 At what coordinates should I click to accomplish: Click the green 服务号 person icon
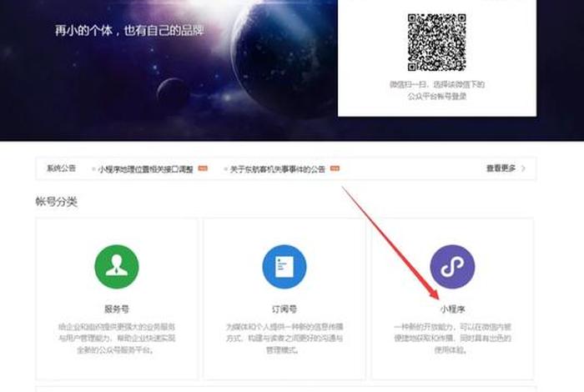(x=117, y=267)
